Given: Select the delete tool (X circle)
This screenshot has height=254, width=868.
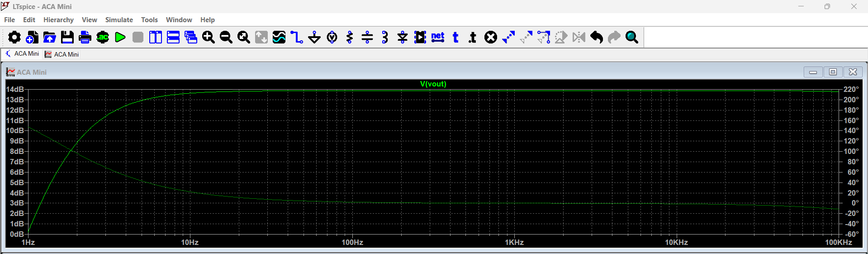Looking at the screenshot, I should coord(491,37).
